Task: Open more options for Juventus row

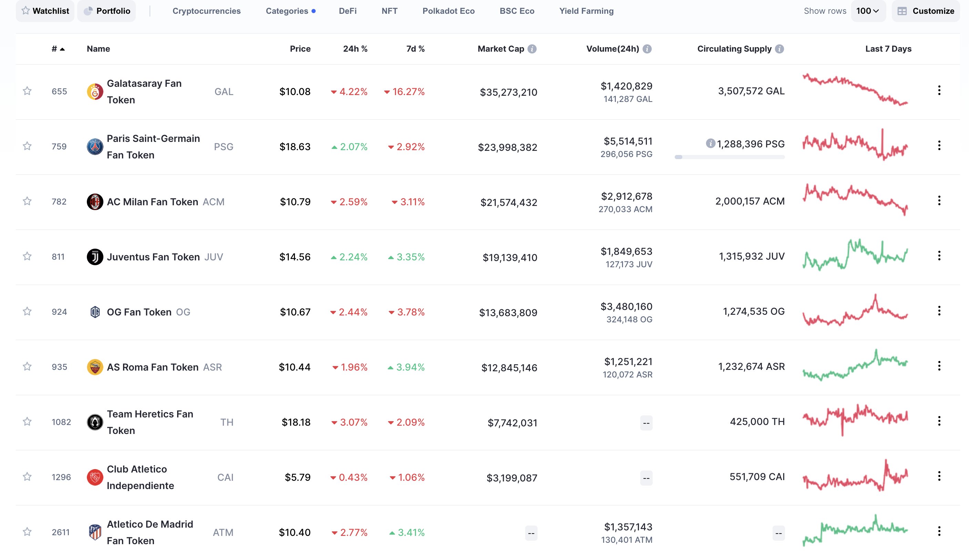Action: [939, 256]
